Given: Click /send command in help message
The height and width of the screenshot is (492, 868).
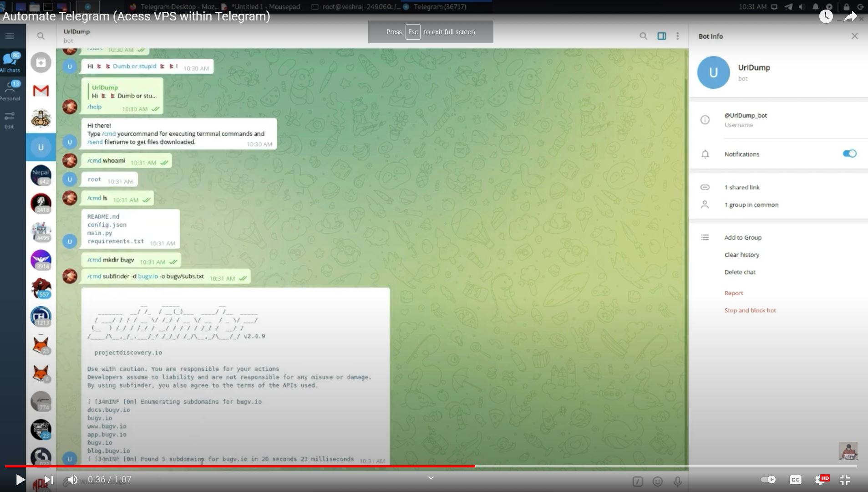Looking at the screenshot, I should (x=95, y=142).
